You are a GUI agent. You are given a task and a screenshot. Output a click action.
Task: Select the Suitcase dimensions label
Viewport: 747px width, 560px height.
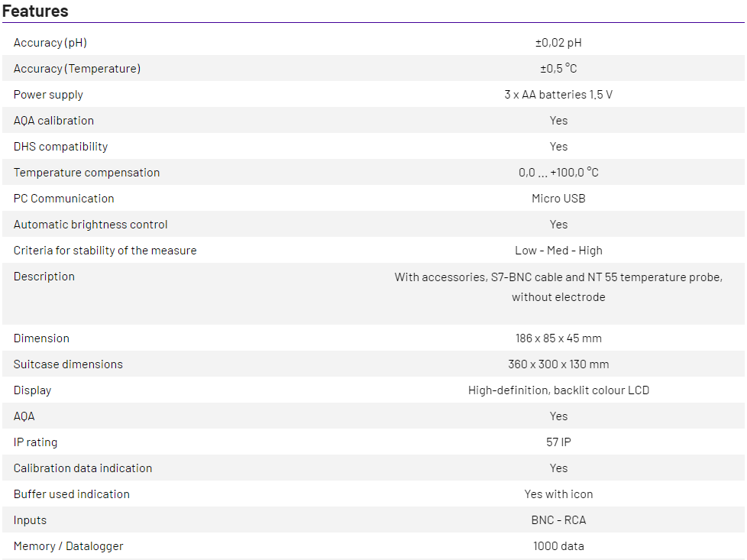point(68,364)
